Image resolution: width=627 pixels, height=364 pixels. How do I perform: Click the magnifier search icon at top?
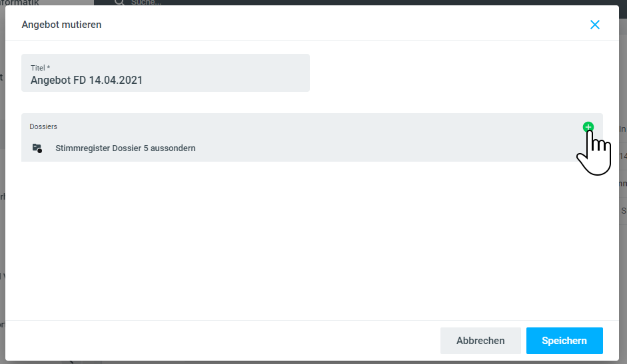[119, 2]
